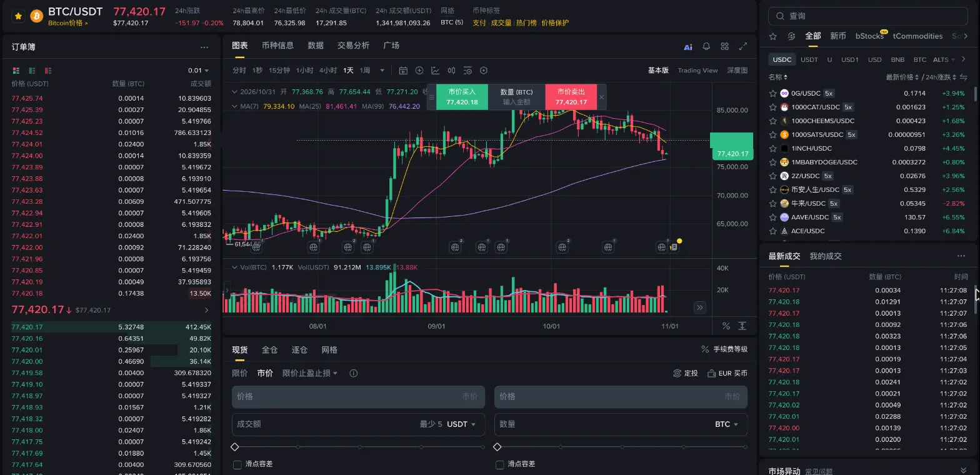Viewport: 980px width, 475px height.
Task: Click the buy amount slider handle
Action: coord(235,447)
